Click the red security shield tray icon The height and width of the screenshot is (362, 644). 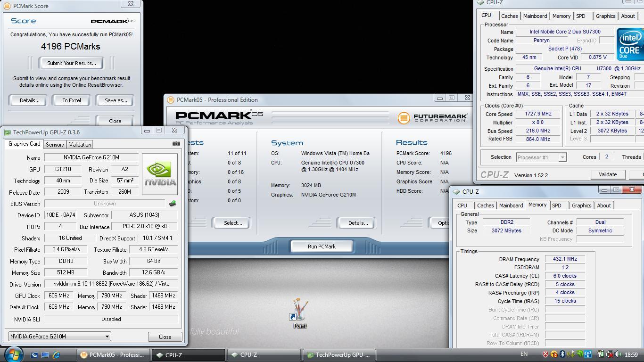click(x=545, y=354)
